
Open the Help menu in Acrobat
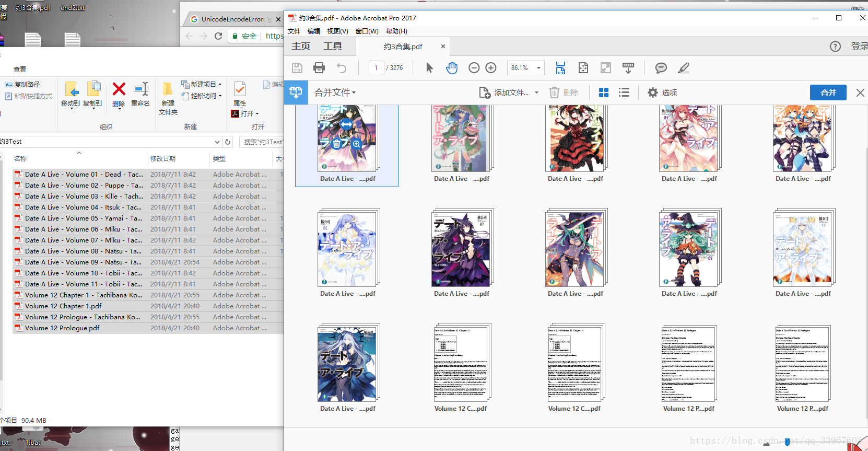click(396, 31)
